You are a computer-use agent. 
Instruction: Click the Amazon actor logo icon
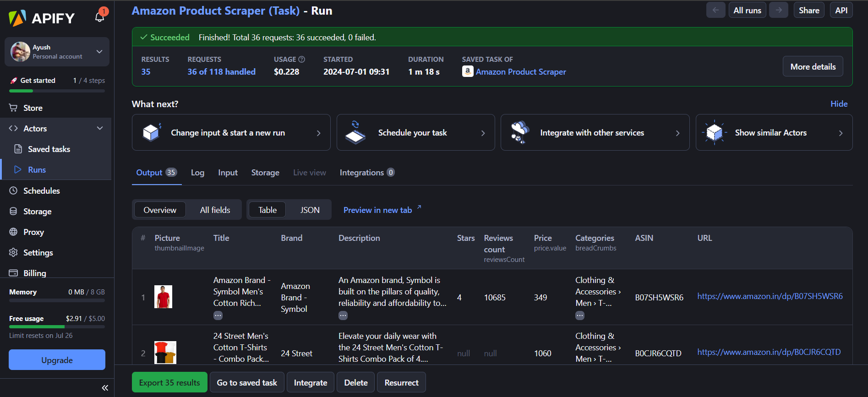(x=468, y=71)
